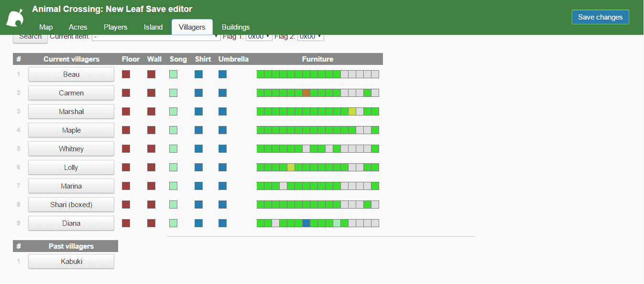Click the Furniture column header
The image size is (644, 284).
point(317,59)
